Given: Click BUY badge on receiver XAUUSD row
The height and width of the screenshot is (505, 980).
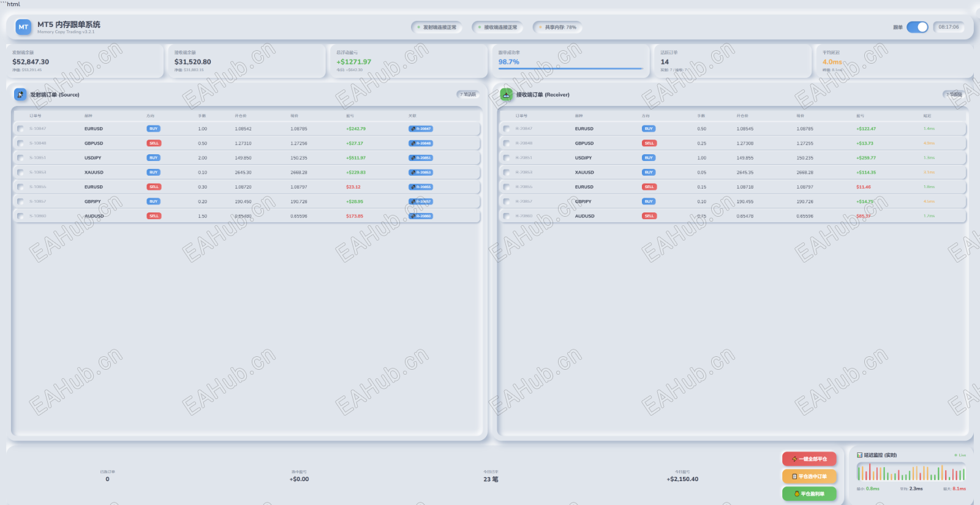Looking at the screenshot, I should coord(649,173).
